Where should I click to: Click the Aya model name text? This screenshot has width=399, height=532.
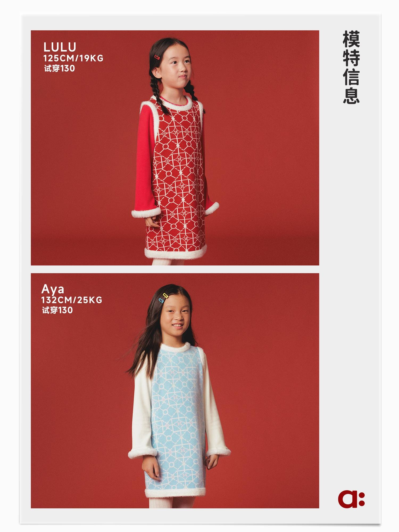pyautogui.click(x=53, y=289)
